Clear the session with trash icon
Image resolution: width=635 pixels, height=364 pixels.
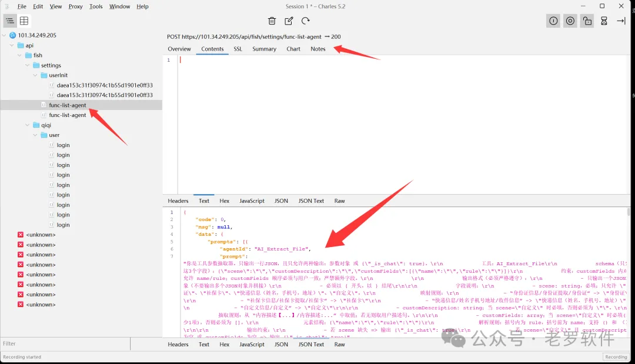[x=272, y=21]
